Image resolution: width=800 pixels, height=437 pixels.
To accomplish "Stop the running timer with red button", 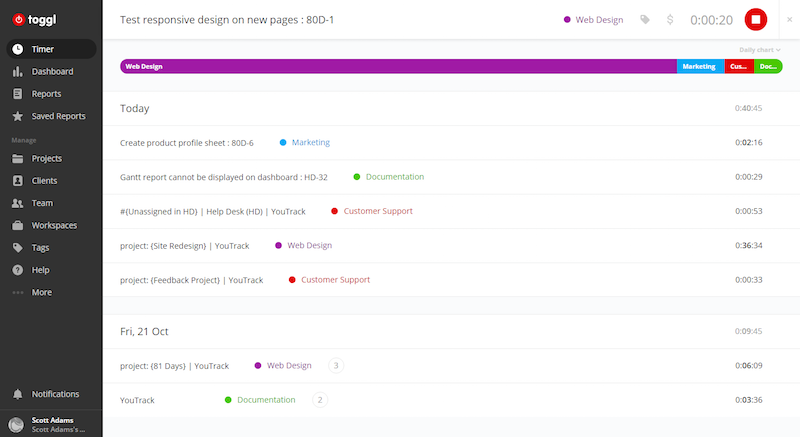I will click(x=755, y=19).
